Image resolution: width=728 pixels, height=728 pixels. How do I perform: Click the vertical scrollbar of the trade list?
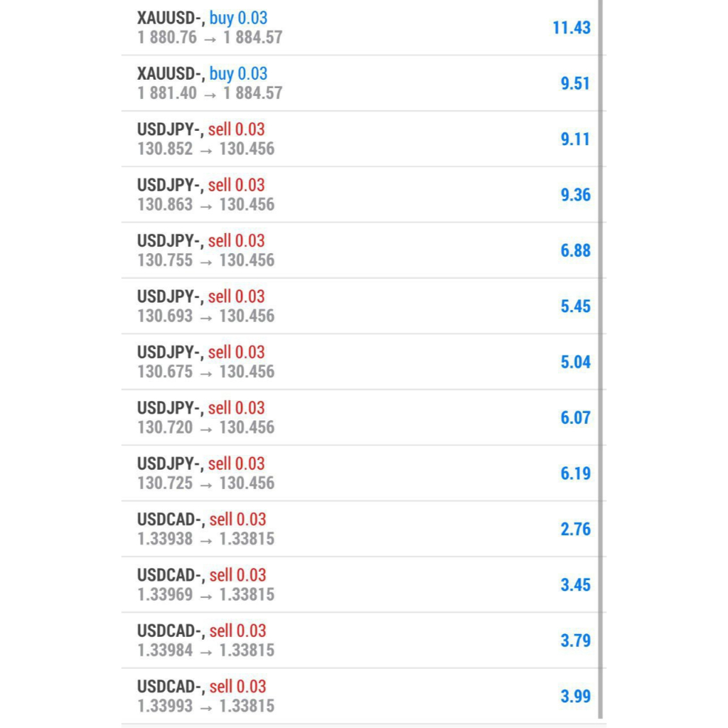pyautogui.click(x=601, y=355)
